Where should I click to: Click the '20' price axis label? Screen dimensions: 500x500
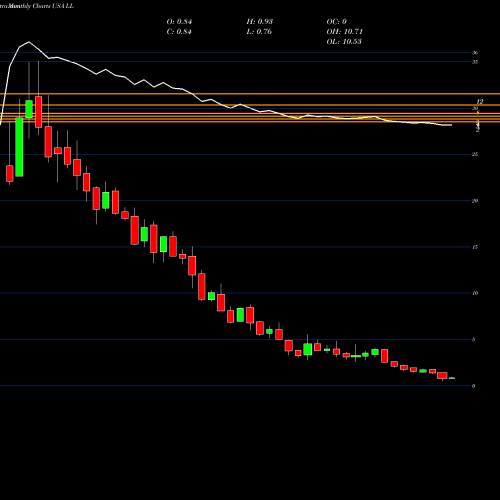475,201
